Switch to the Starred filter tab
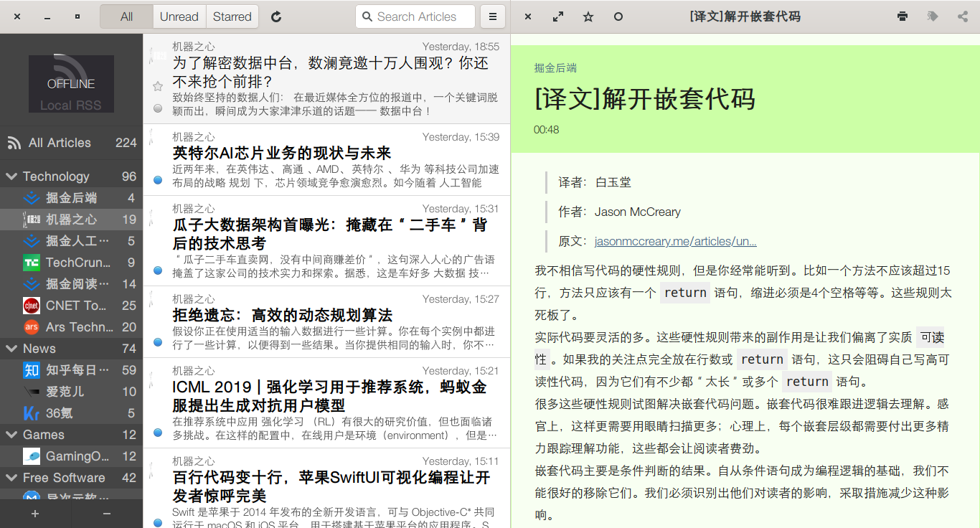 [x=232, y=16]
